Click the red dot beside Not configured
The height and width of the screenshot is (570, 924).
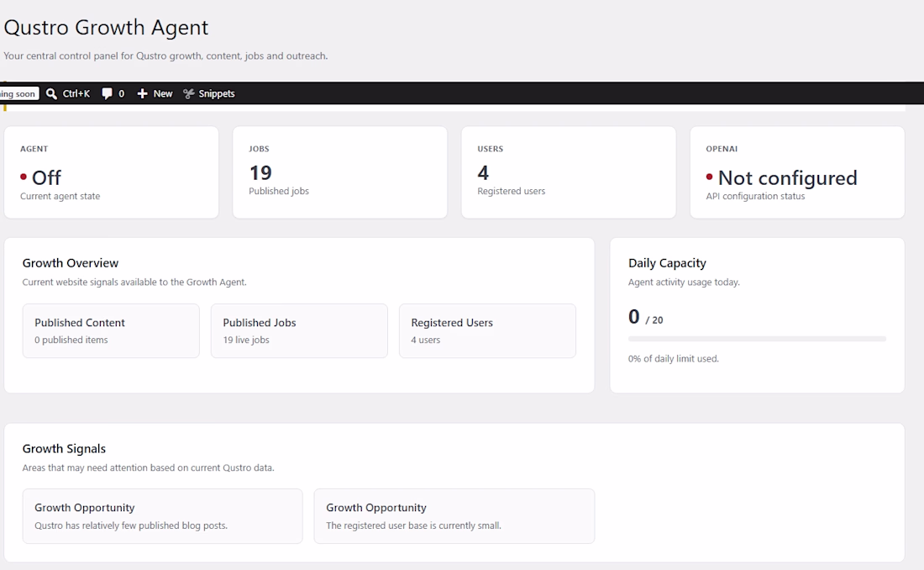(x=710, y=177)
